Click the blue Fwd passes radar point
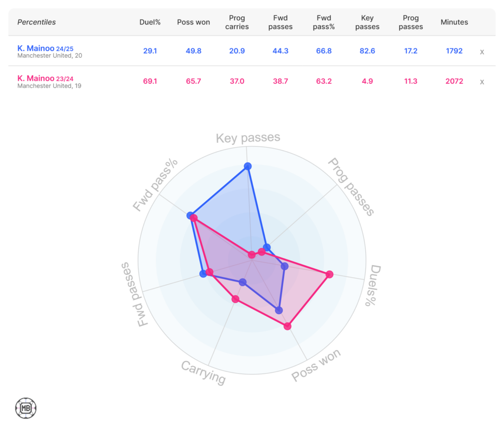This screenshot has width=504, height=441. [203, 274]
